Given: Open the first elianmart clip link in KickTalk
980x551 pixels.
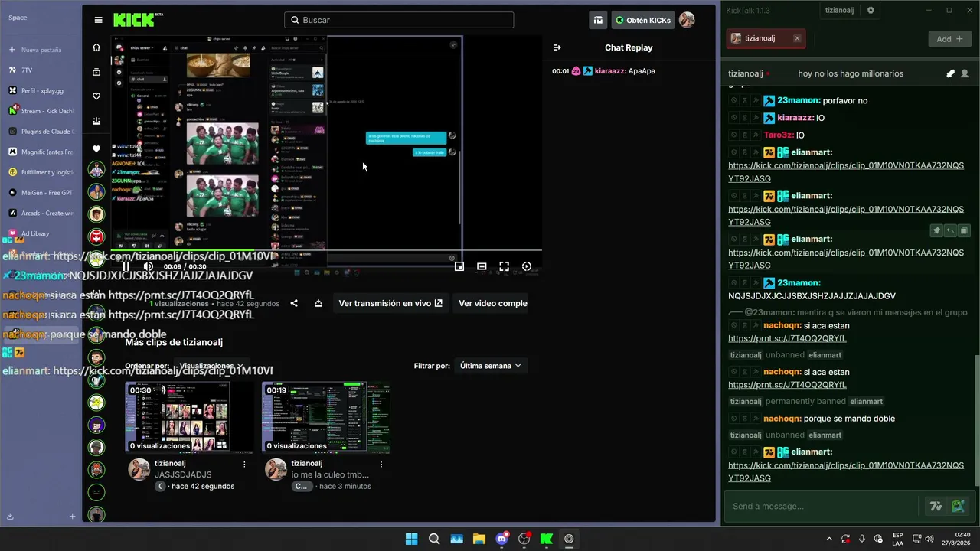Looking at the screenshot, I should (846, 172).
